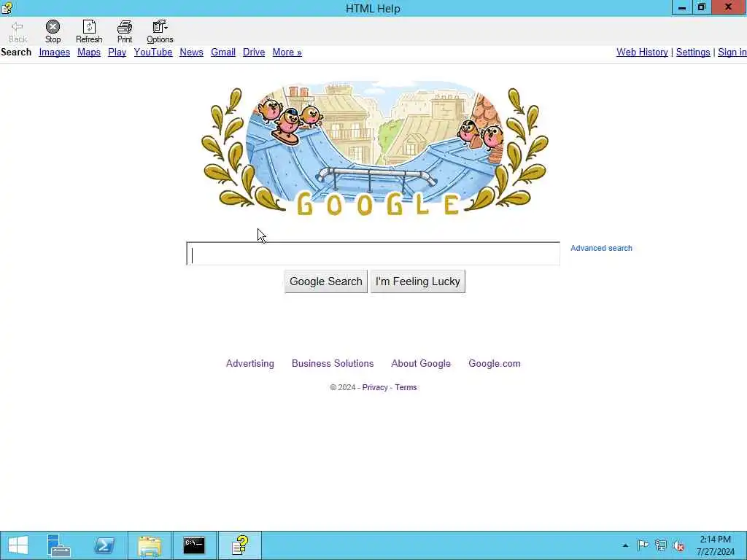Open the Terms link
Image resolution: width=747 pixels, height=560 pixels.
pyautogui.click(x=406, y=388)
